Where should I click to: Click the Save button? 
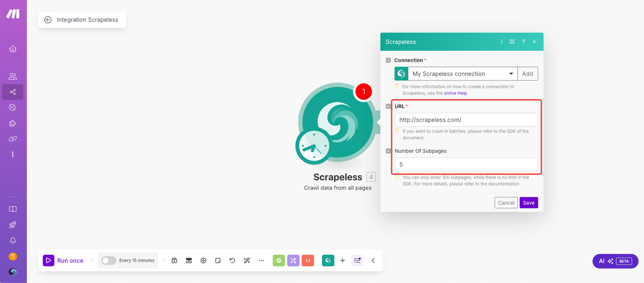(529, 202)
